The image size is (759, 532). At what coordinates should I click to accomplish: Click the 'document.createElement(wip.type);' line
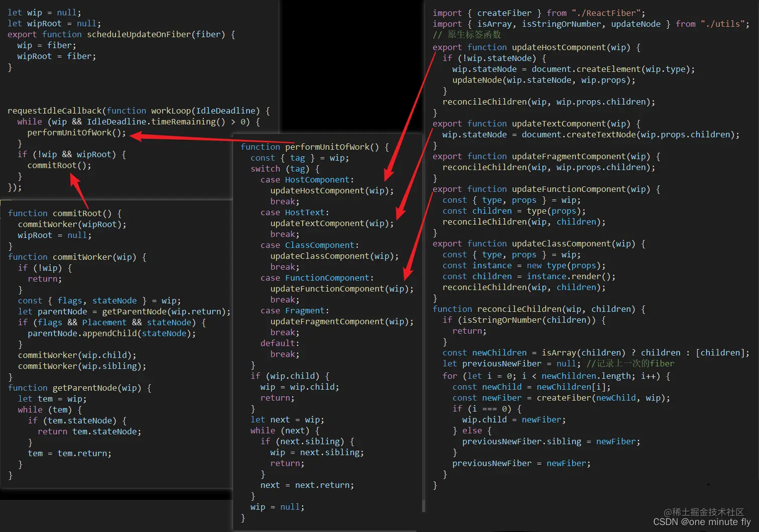tap(574, 69)
